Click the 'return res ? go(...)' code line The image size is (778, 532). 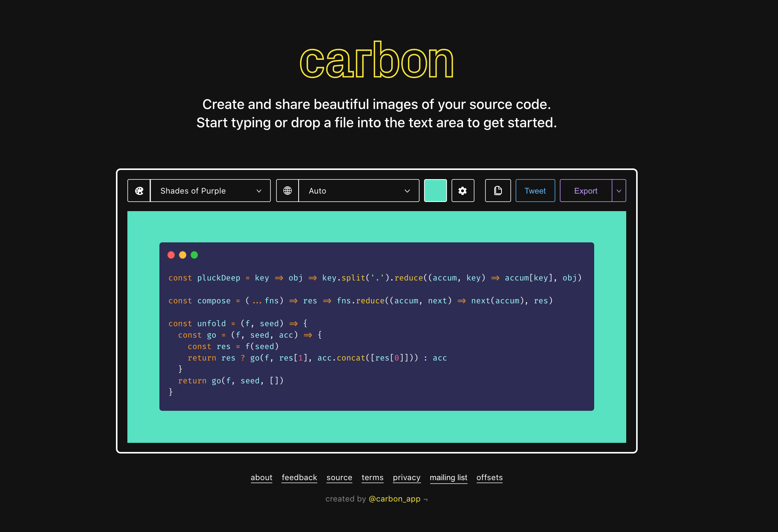317,358
